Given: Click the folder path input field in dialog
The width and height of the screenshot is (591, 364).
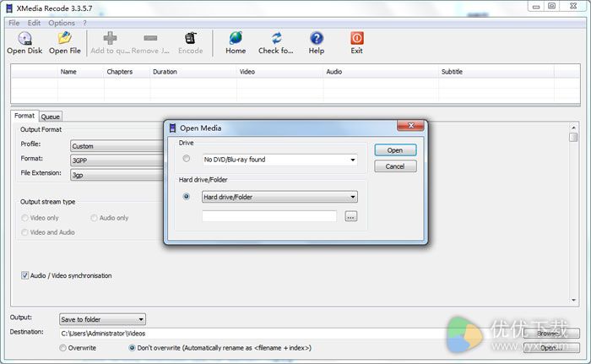Looking at the screenshot, I should (x=269, y=216).
